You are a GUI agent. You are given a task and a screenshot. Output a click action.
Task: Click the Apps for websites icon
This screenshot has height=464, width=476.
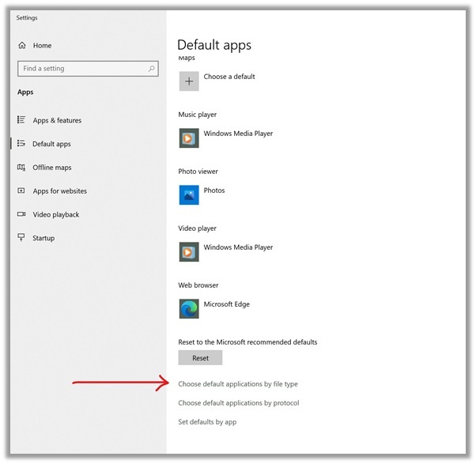pyautogui.click(x=21, y=191)
